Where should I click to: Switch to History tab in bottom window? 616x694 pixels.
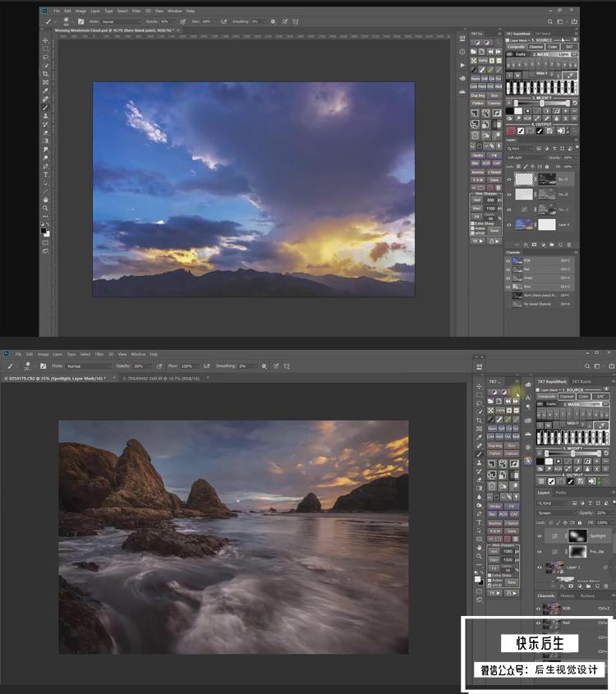click(x=567, y=595)
